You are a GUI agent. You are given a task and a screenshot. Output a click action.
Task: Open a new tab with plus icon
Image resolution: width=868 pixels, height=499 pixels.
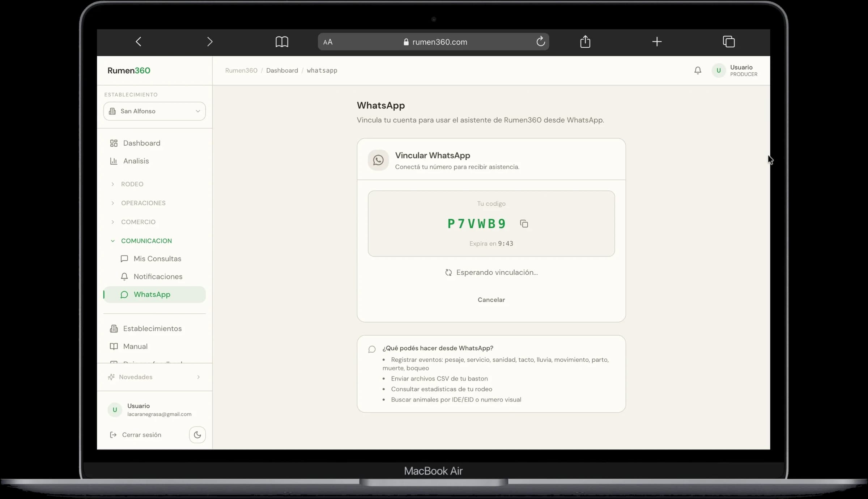(657, 42)
